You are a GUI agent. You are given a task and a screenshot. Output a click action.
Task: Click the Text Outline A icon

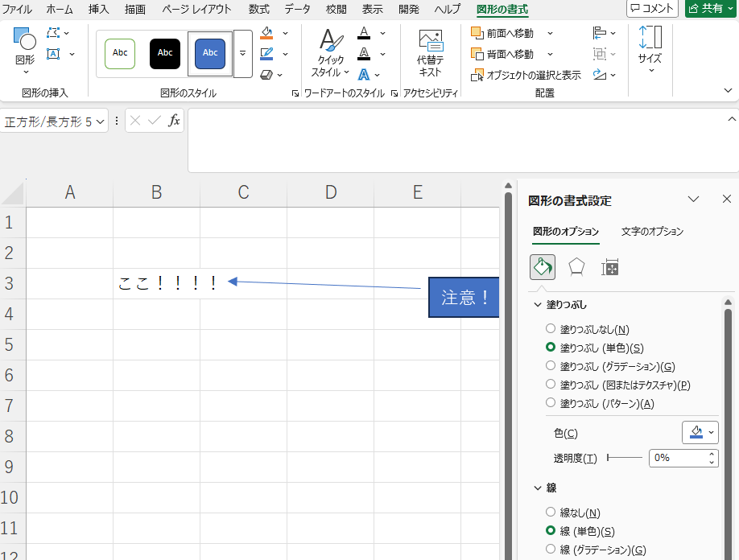(x=364, y=54)
